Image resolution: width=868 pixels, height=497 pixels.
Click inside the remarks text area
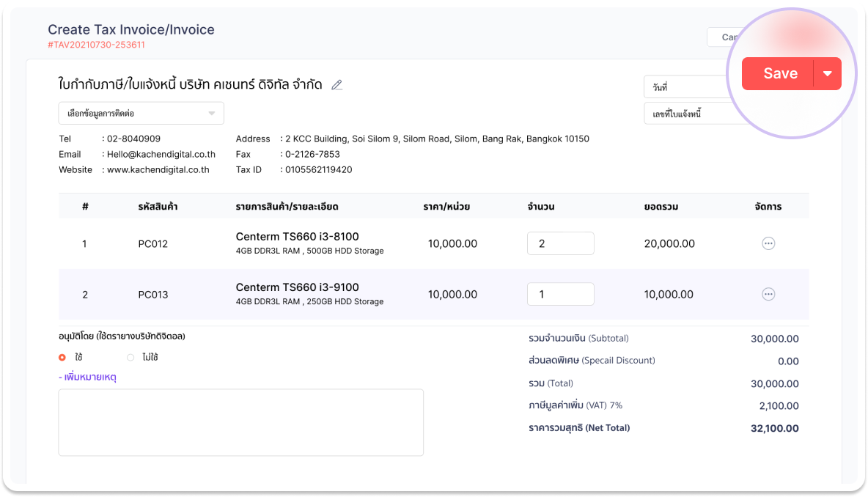(x=240, y=422)
